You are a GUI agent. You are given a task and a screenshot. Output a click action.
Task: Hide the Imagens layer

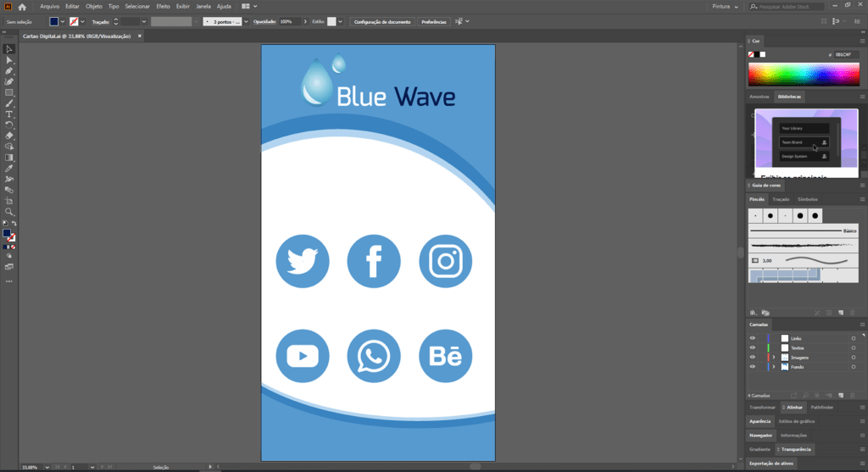[x=753, y=358]
